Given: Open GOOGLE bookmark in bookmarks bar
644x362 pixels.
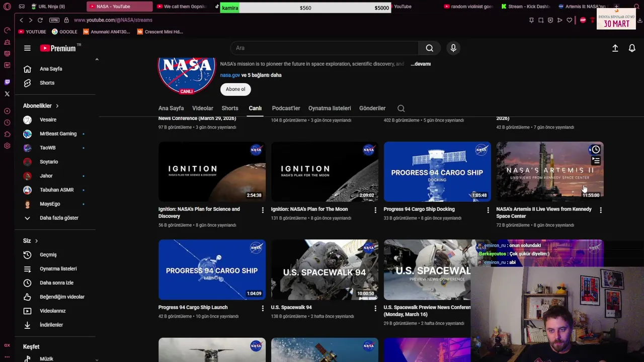Looking at the screenshot, I should click(x=64, y=32).
